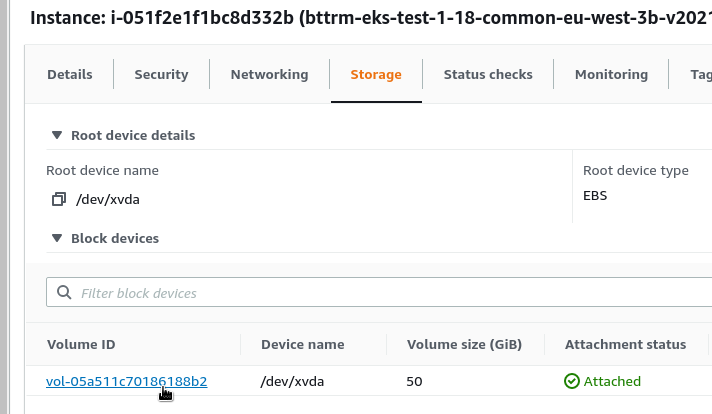Collapse the Block devices section
Viewport: 712px width, 414px height.
pos(57,238)
